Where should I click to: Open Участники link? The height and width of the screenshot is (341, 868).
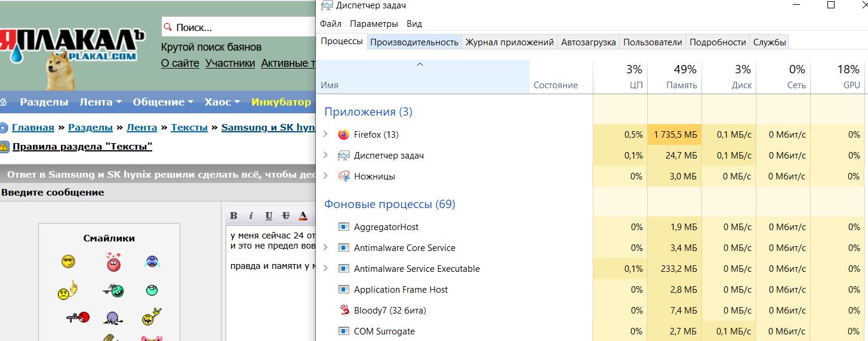point(230,63)
